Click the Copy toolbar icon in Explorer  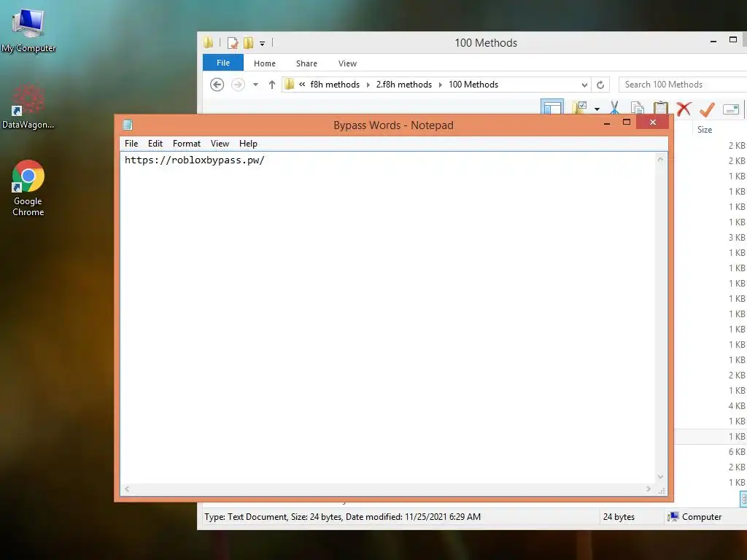click(637, 108)
